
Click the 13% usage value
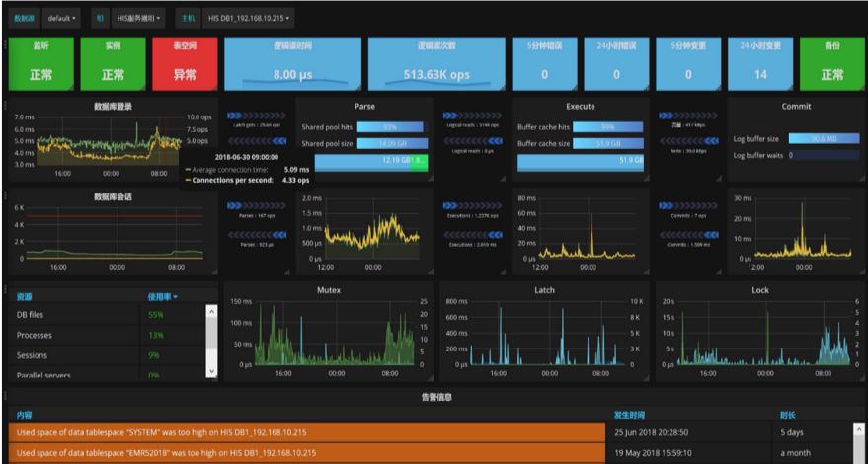(156, 335)
